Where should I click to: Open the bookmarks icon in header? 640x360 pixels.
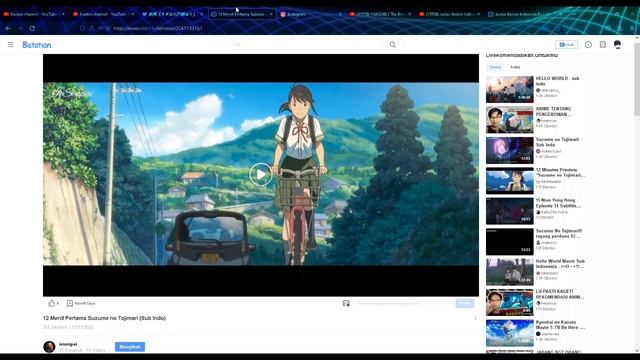(602, 44)
